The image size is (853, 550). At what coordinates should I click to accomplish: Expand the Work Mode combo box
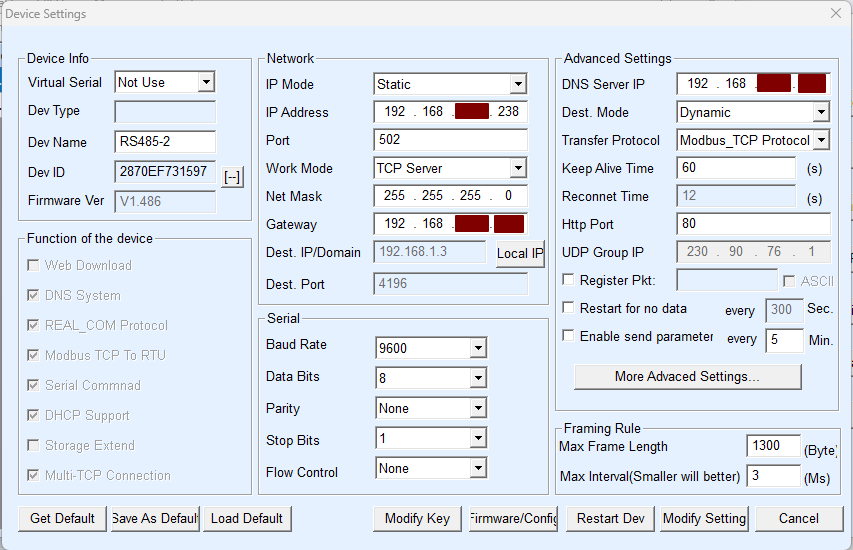[517, 168]
